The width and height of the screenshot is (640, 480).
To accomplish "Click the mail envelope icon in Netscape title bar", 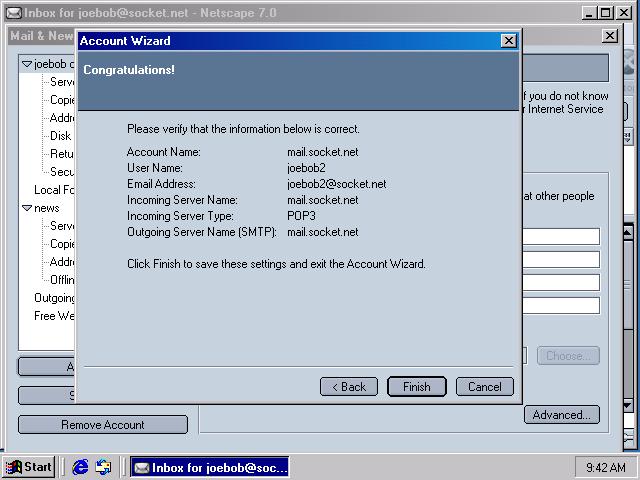I will (13, 13).
